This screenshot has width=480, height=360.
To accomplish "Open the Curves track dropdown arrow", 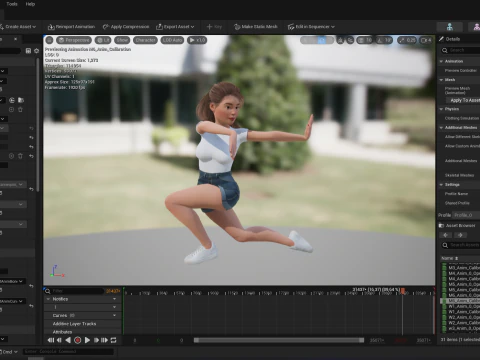I will [x=115, y=315].
